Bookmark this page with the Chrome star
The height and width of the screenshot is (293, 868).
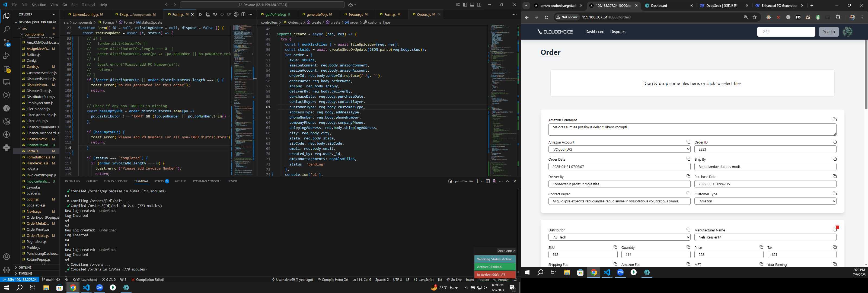point(755,17)
